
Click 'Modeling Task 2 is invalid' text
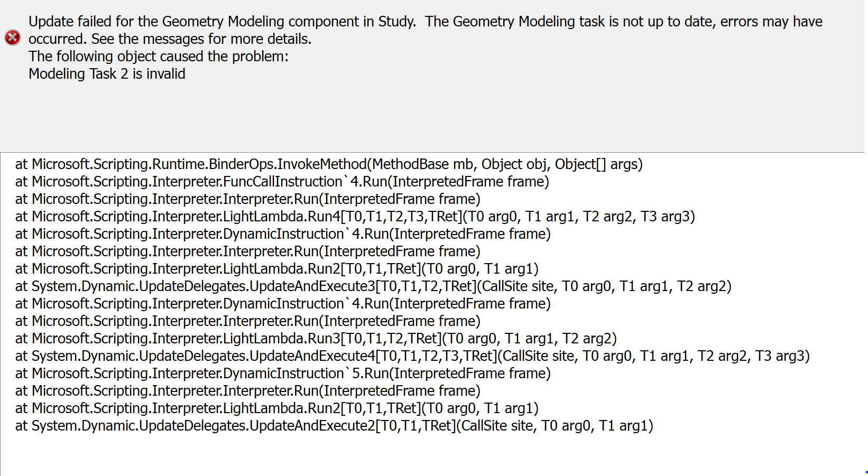107,74
